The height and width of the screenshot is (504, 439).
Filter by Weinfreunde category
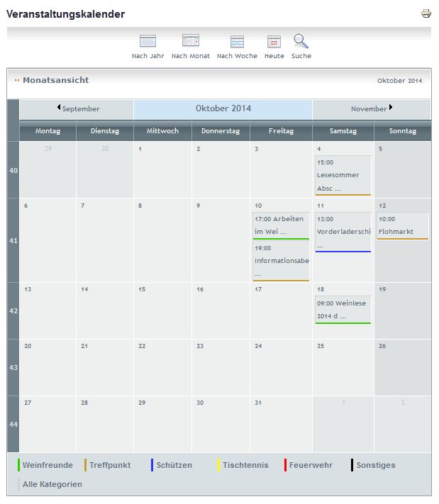(x=47, y=465)
